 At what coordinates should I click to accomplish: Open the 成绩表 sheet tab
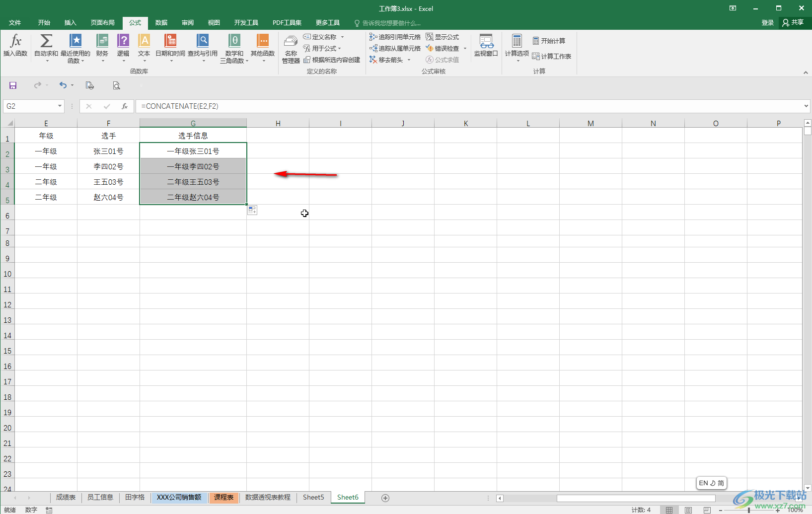click(66, 498)
